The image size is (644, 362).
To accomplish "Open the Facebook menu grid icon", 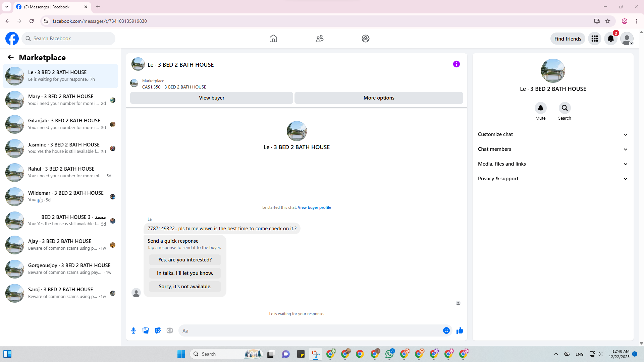I will [595, 39].
